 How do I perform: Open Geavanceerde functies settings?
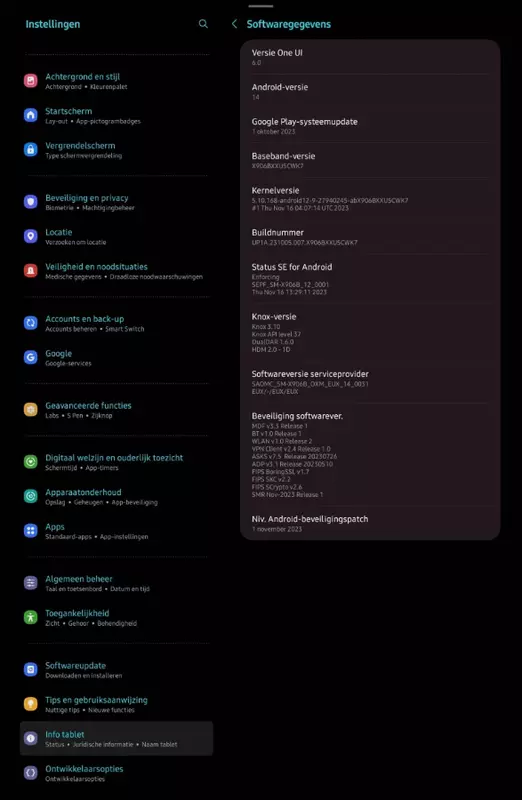pyautogui.click(x=116, y=410)
